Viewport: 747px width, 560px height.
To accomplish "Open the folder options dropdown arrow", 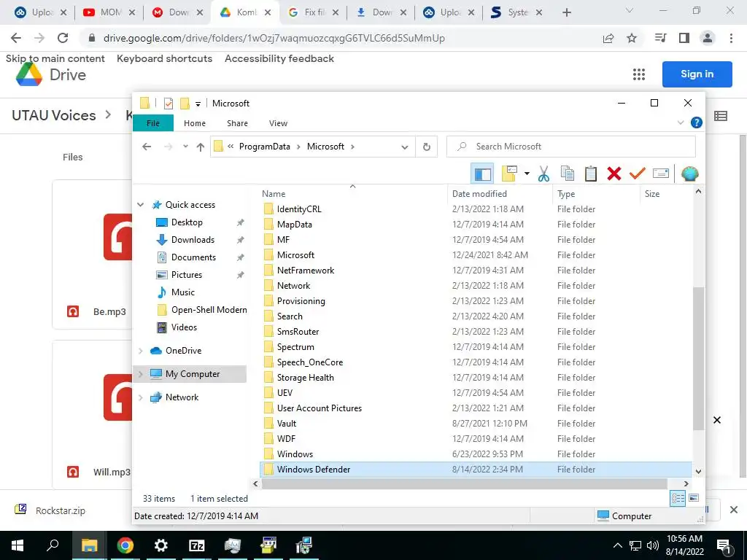I will (x=527, y=174).
